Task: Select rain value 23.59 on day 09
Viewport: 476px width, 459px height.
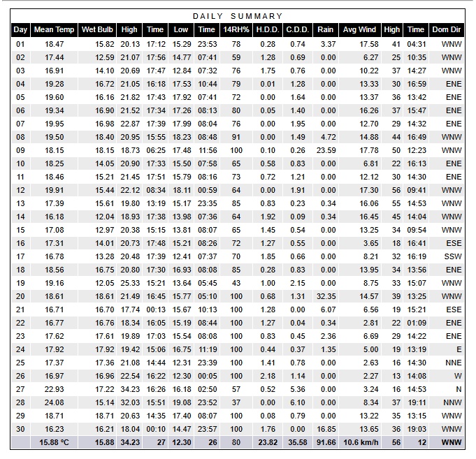Action: click(x=326, y=150)
